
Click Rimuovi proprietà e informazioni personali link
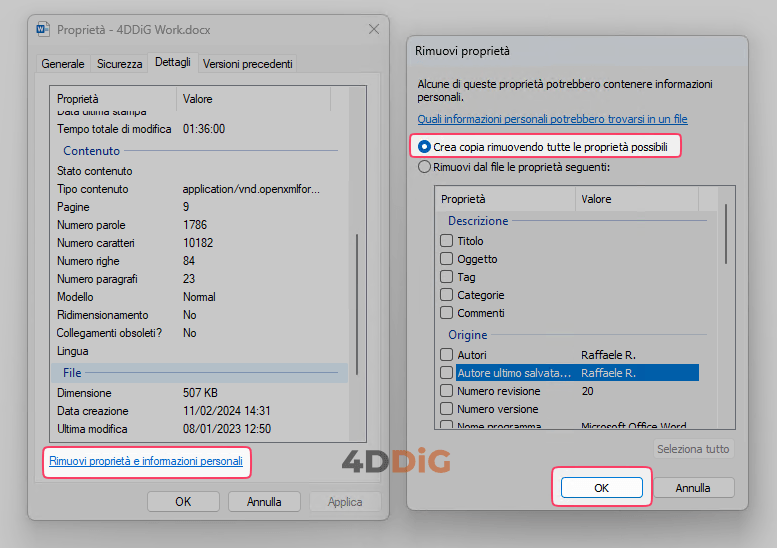click(x=146, y=461)
